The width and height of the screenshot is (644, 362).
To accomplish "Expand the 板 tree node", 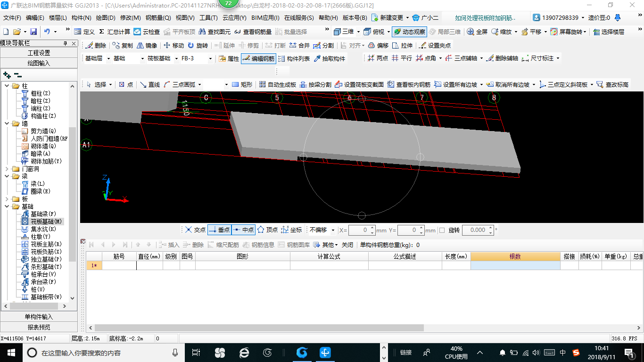I will [x=7, y=199].
